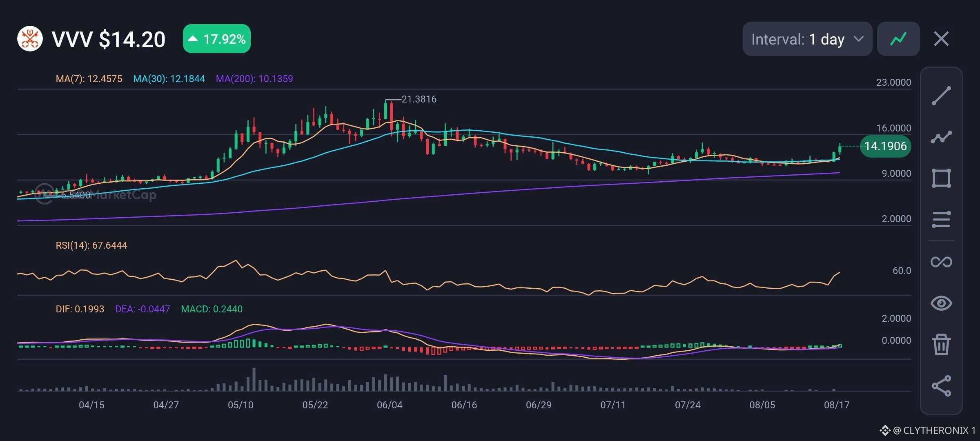This screenshot has height=441, width=980.
Task: Open the Interval 1 day dropdown
Action: point(807,39)
